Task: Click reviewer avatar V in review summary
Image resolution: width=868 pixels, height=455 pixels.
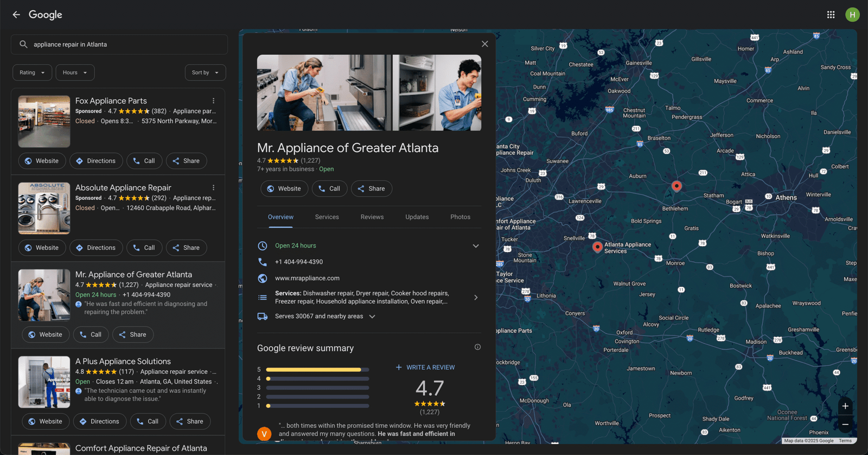Action: [x=264, y=434]
